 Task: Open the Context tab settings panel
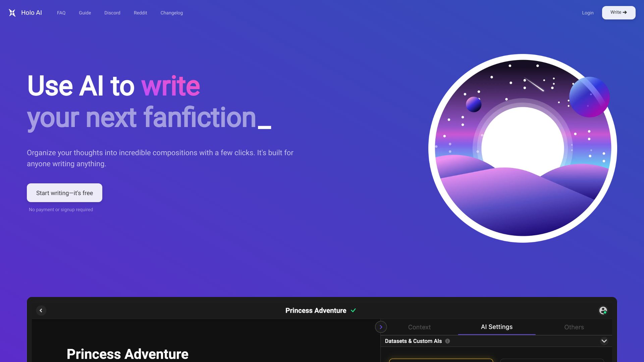419,327
